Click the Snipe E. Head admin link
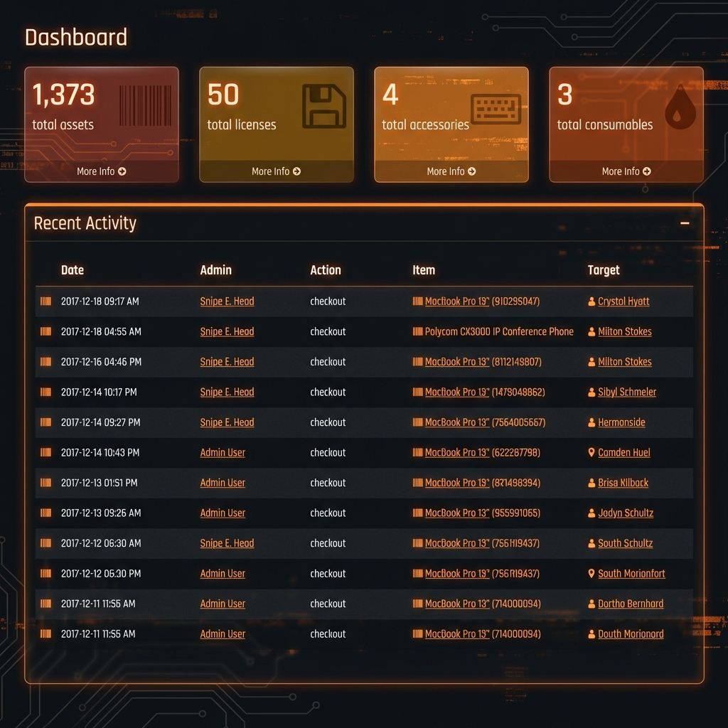 227,301
